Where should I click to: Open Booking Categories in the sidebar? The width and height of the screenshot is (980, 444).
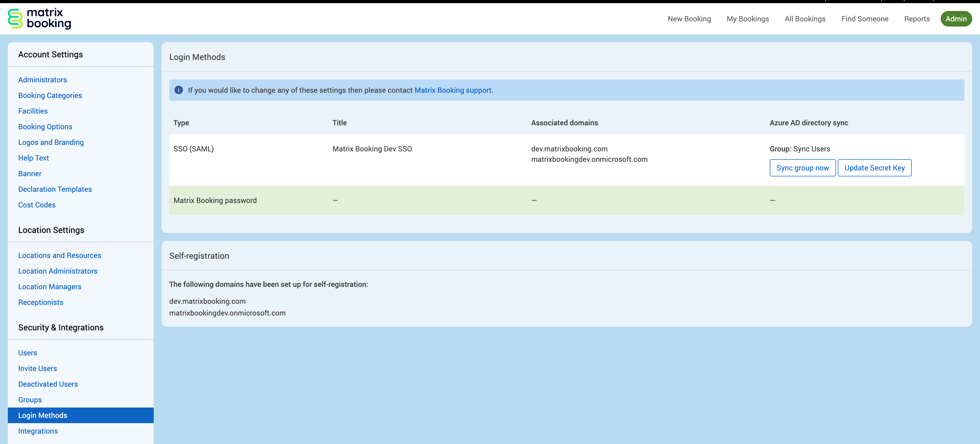coord(50,95)
